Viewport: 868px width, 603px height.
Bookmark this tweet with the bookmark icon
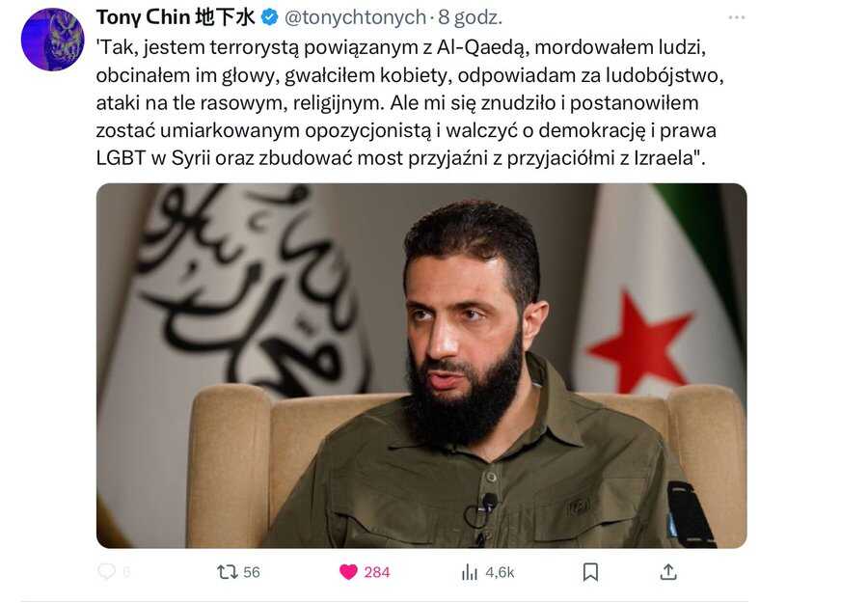(x=590, y=572)
